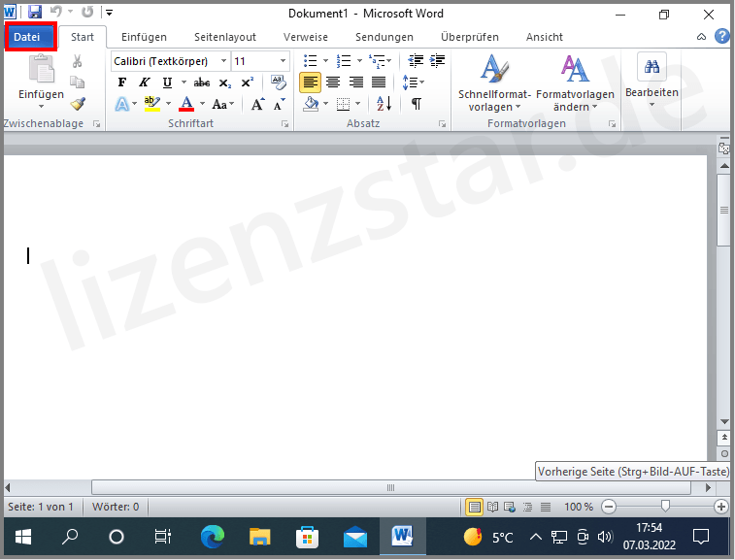This screenshot has height=560, width=735.
Task: Click the bullet list icon
Action: coord(311,61)
